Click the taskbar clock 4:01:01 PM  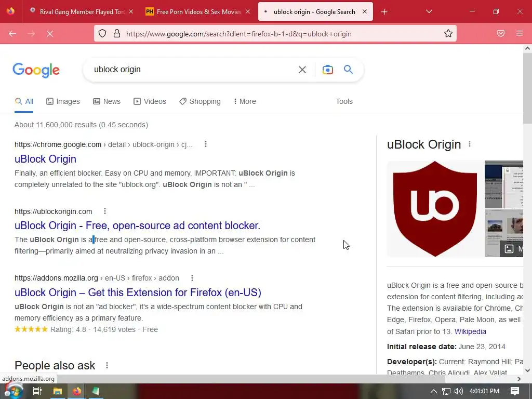[x=484, y=391]
